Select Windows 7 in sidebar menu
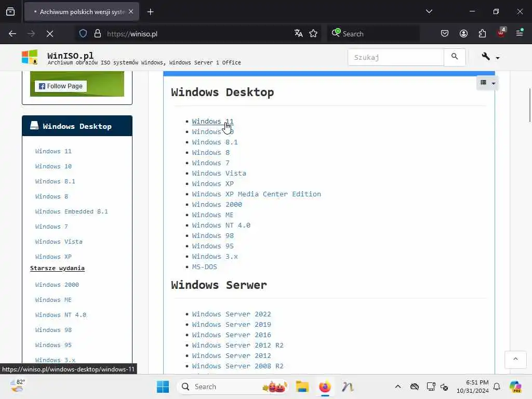This screenshot has width=532, height=399. [x=51, y=227]
